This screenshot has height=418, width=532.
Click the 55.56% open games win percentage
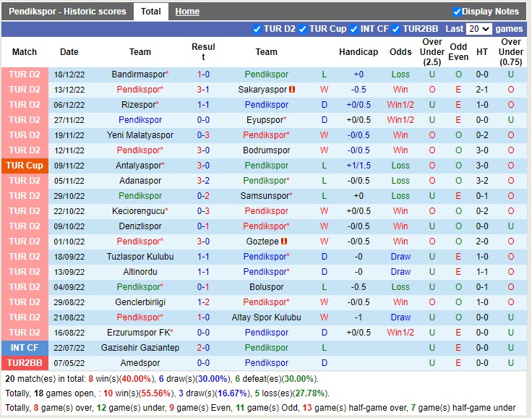click(156, 393)
